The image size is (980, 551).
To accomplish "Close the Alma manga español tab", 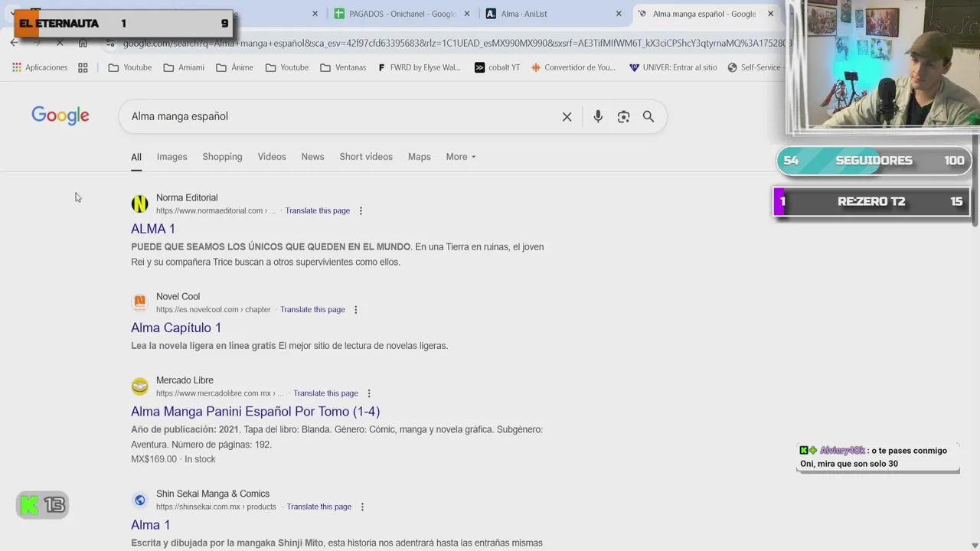I will (770, 14).
